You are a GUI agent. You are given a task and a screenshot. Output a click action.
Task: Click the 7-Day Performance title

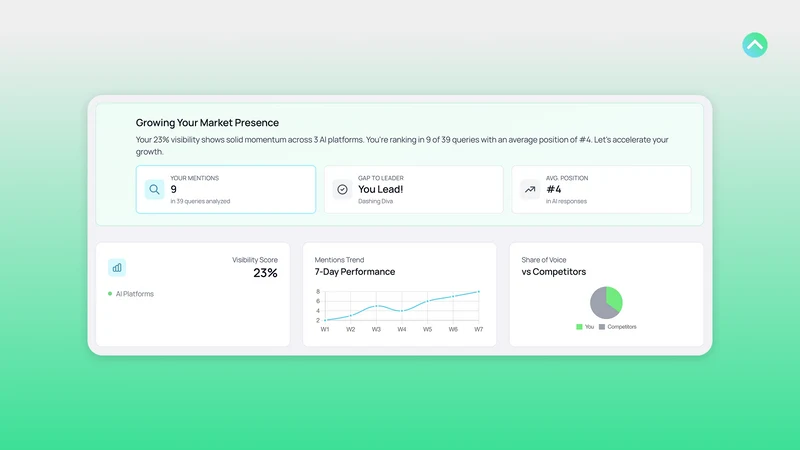(355, 272)
